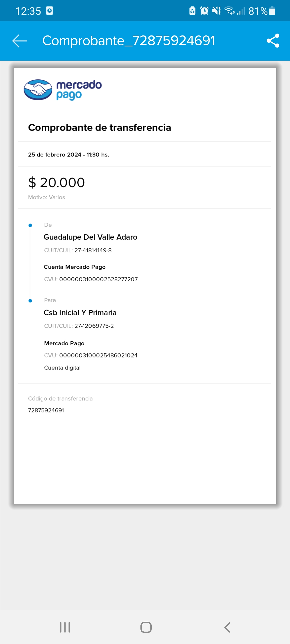Tap recipient Csb Inicial Y Primaria
290x644 pixels.
coord(80,313)
